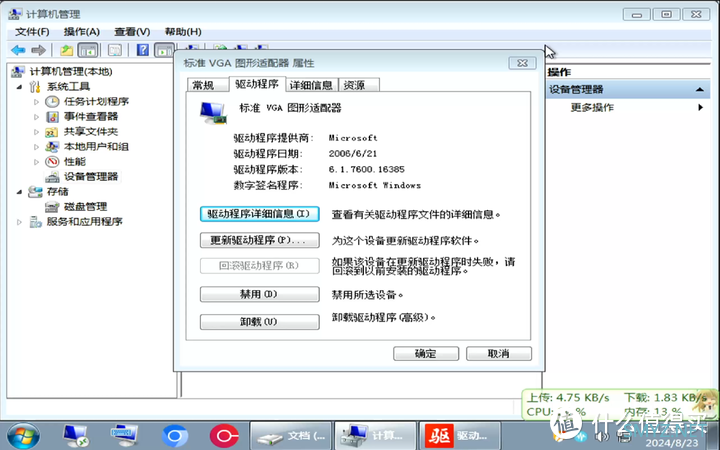This screenshot has height=450, width=720.
Task: Select 性能 in the tree
Action: click(x=74, y=162)
